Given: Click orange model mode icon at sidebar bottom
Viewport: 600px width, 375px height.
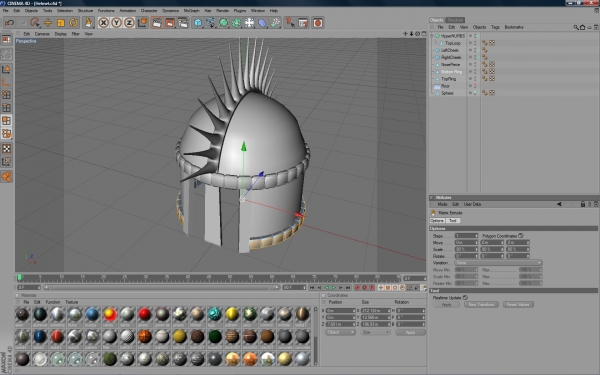Looking at the screenshot, I should coord(7,176).
